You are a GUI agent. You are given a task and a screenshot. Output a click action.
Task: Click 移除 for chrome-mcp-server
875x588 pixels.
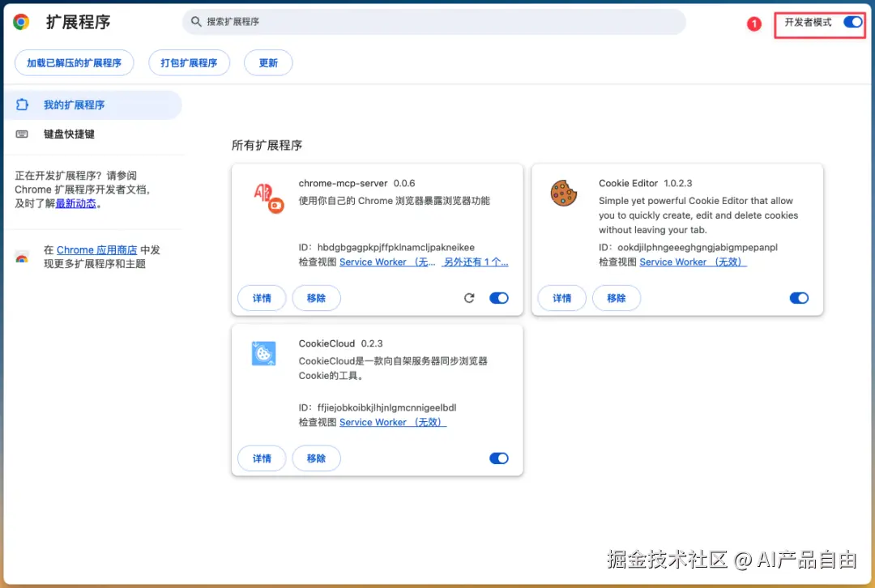click(317, 298)
